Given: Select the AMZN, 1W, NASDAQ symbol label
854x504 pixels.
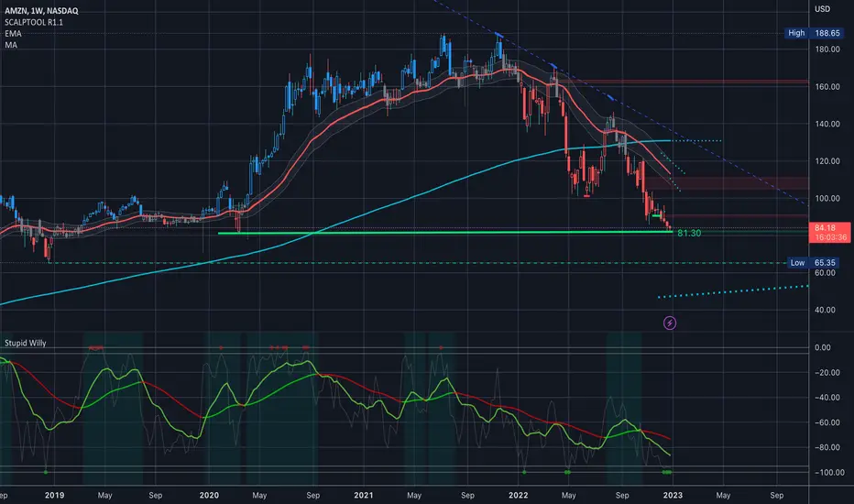Looking at the screenshot, I should [x=41, y=10].
